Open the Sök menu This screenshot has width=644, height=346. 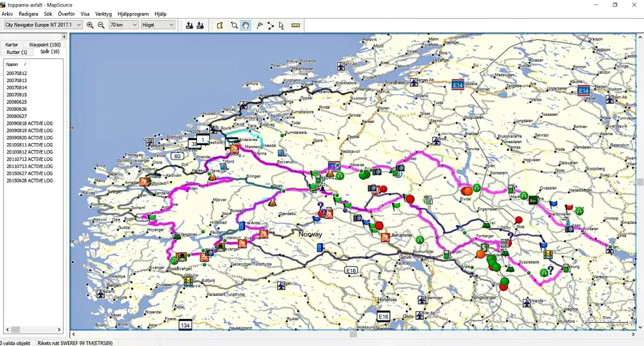coord(48,14)
